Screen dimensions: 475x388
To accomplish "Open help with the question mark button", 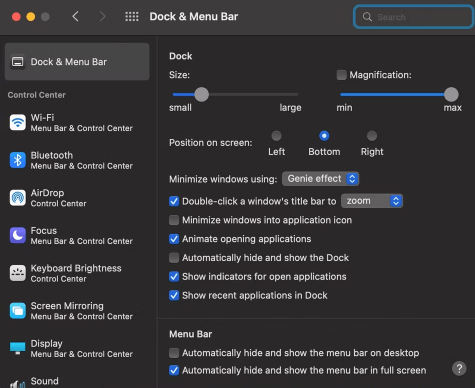I will click(x=459, y=369).
